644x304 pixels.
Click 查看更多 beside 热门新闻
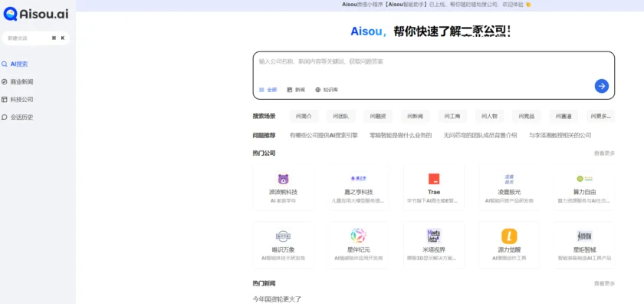point(604,284)
